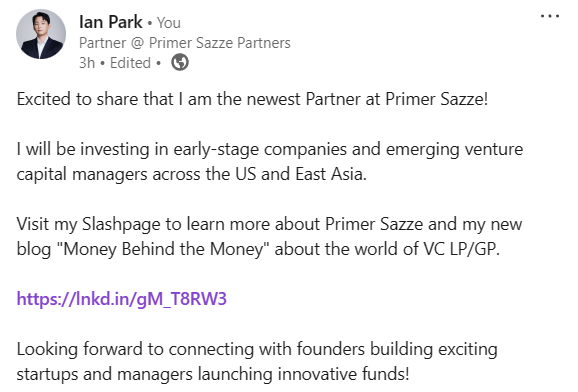Click the 'Looking forward to connecting' line

tap(257, 349)
